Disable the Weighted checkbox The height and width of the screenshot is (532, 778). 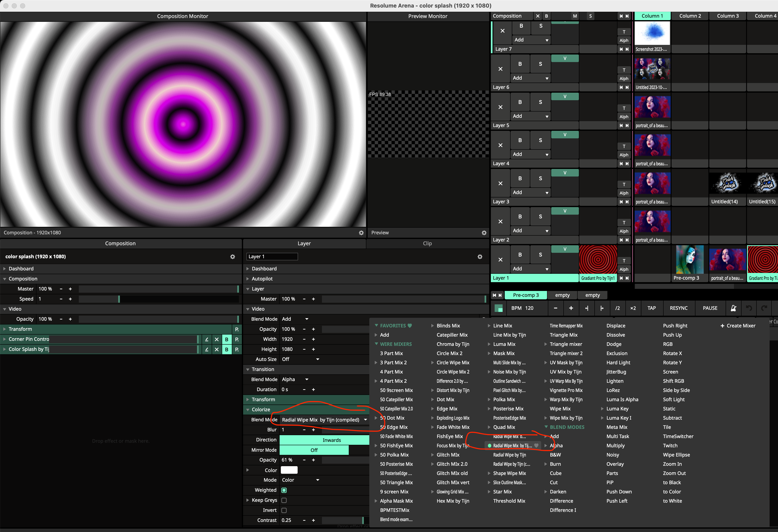284,490
